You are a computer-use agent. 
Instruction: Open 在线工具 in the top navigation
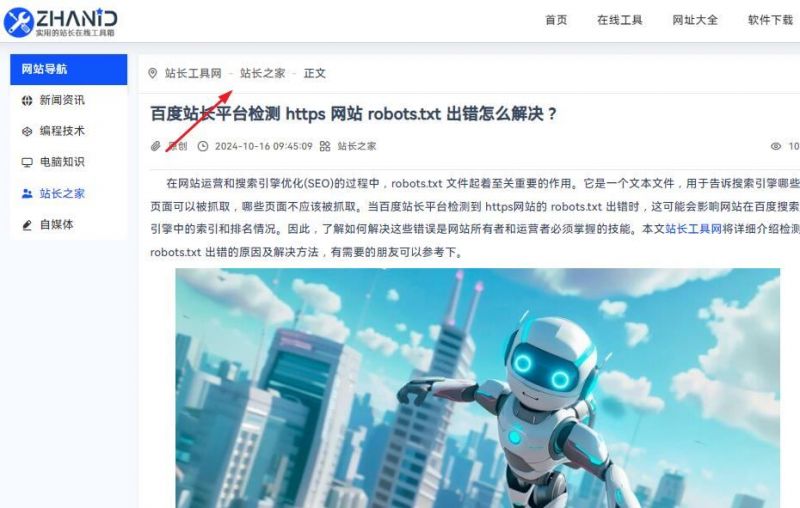point(620,20)
